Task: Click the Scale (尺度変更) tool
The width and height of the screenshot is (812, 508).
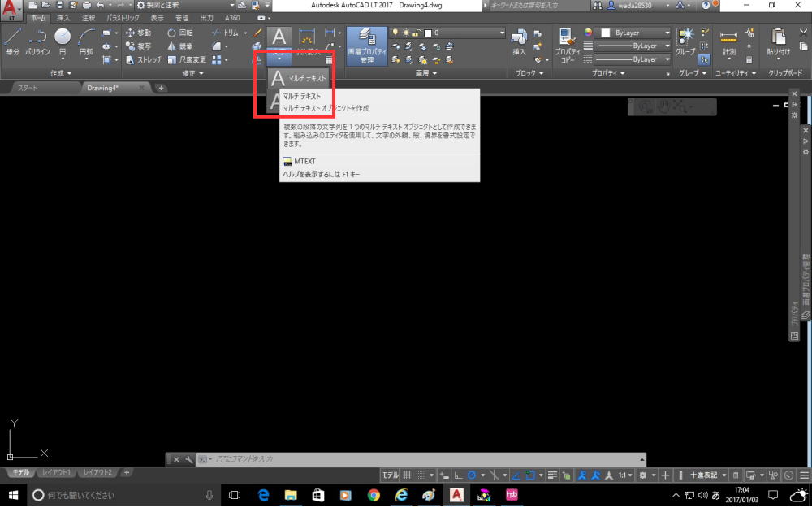Action: click(187, 59)
